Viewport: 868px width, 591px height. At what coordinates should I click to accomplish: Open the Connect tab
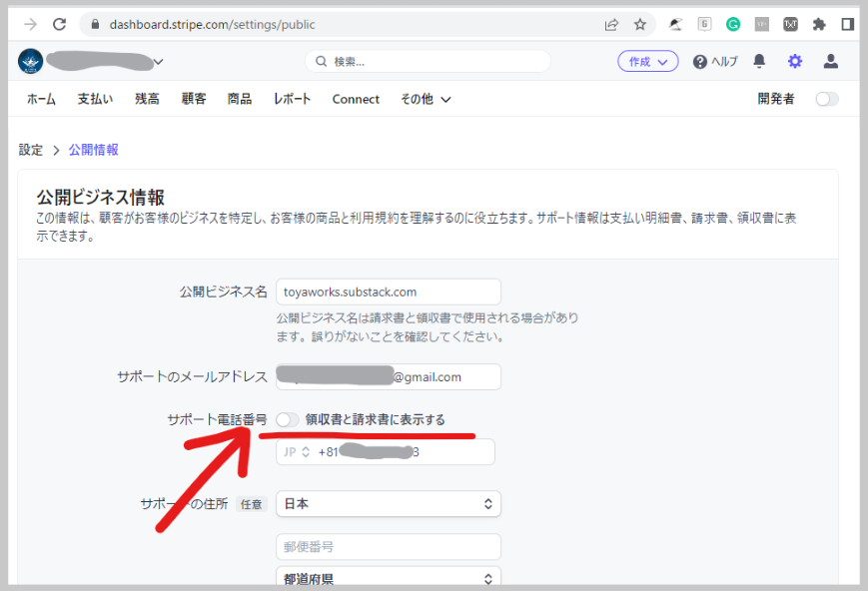click(x=356, y=99)
